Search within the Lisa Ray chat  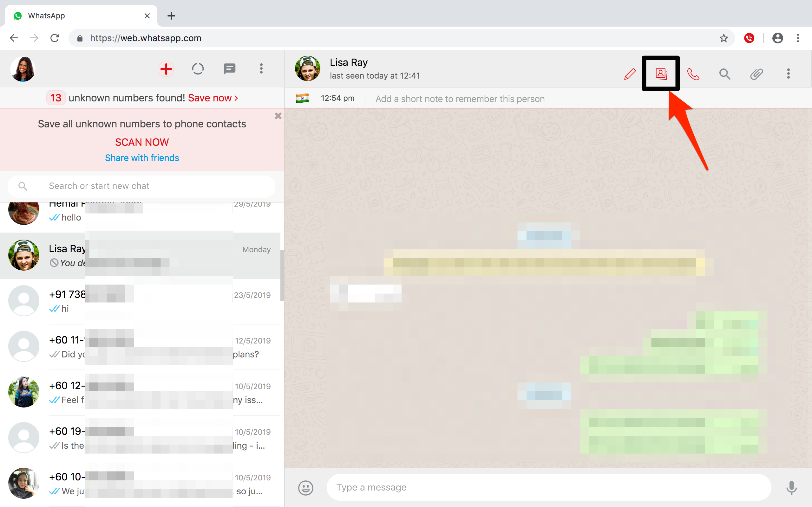pos(725,74)
